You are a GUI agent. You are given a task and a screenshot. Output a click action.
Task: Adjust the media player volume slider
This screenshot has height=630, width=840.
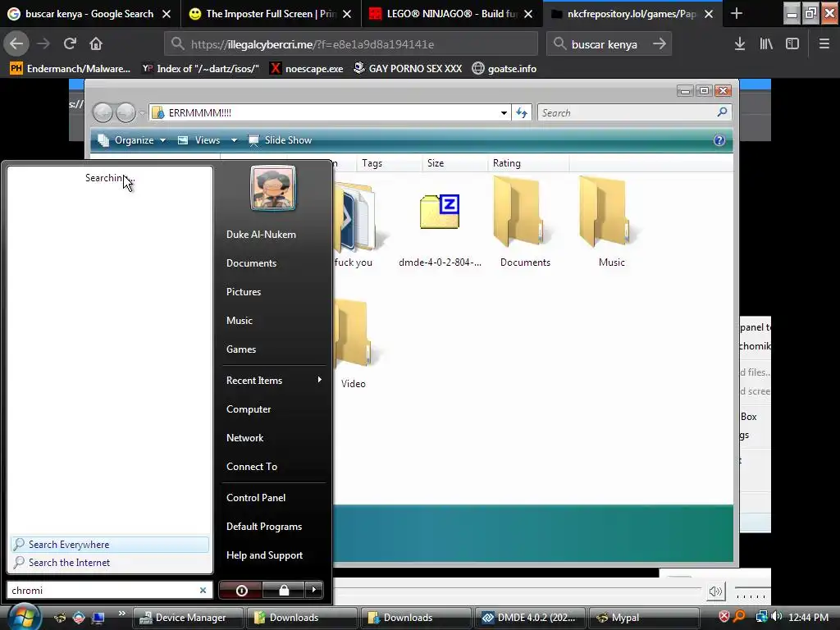tap(751, 592)
